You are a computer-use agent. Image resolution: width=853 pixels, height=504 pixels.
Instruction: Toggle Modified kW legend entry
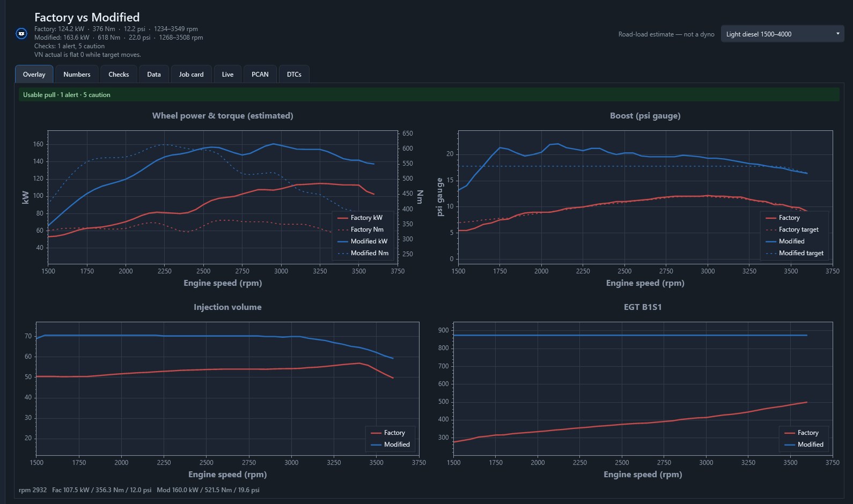click(362, 241)
